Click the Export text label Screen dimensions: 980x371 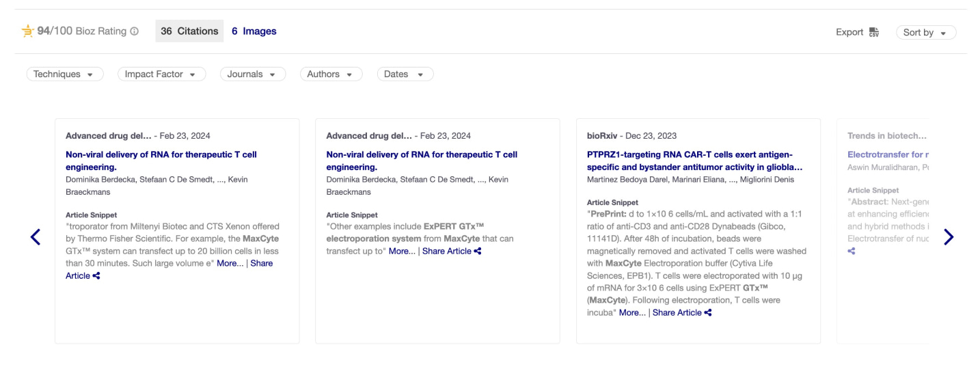pos(849,32)
